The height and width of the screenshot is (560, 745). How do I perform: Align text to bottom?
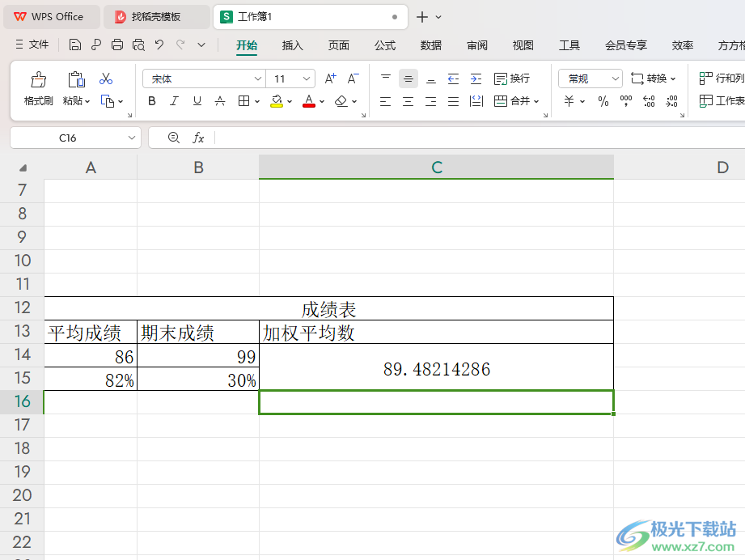pos(431,78)
